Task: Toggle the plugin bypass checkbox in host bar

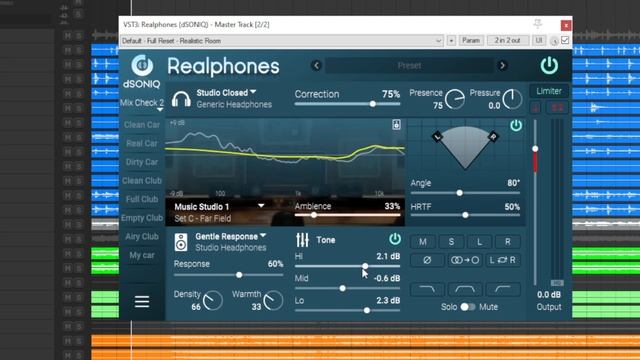Action: click(565, 40)
